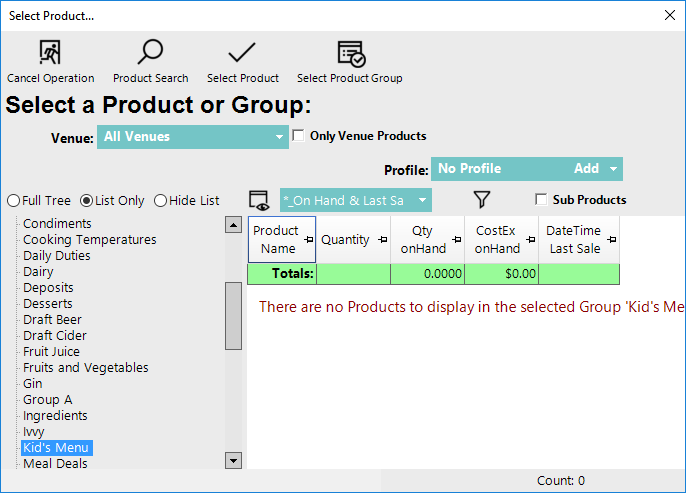This screenshot has width=686, height=493.
Task: Select Draft Beer in the group list
Action: point(53,320)
